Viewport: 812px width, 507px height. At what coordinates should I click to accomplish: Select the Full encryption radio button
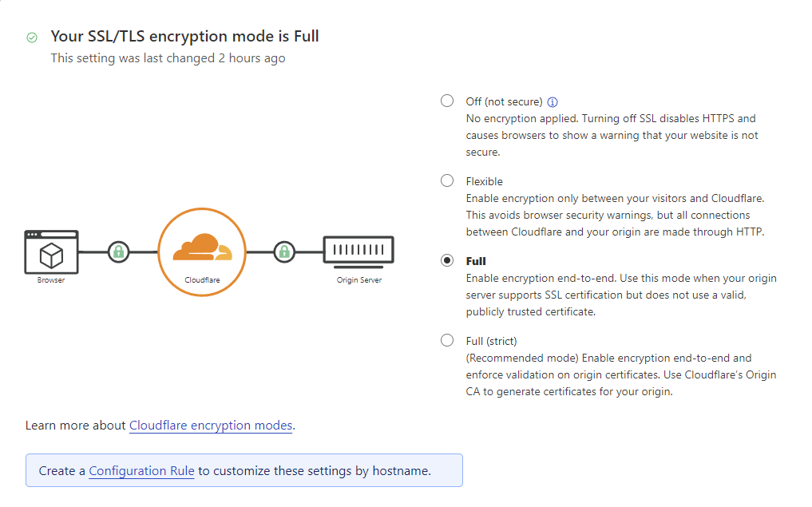tap(447, 260)
